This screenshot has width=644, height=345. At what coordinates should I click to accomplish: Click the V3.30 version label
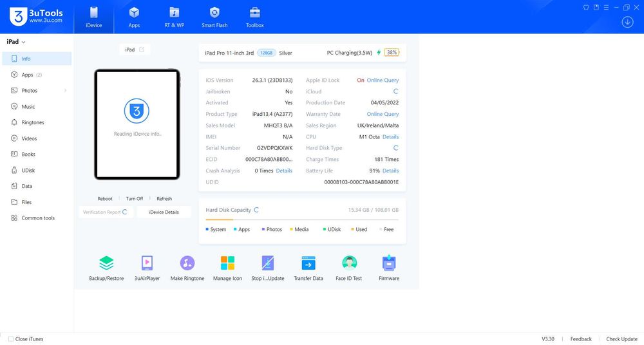coord(548,339)
